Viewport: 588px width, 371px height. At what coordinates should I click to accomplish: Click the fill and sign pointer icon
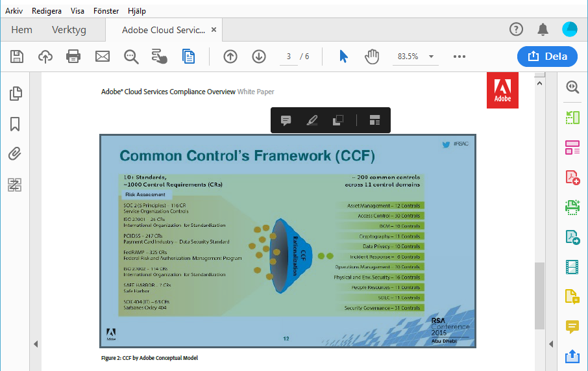160,57
